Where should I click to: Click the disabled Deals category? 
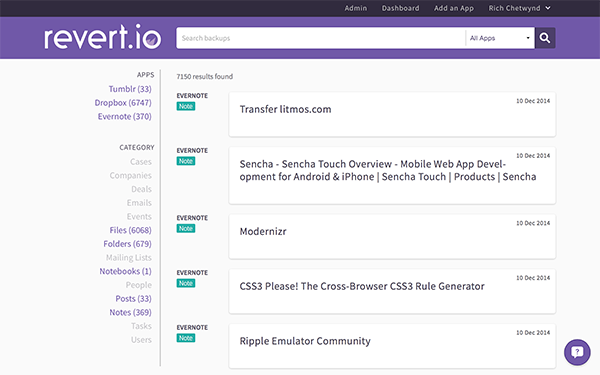pos(141,189)
